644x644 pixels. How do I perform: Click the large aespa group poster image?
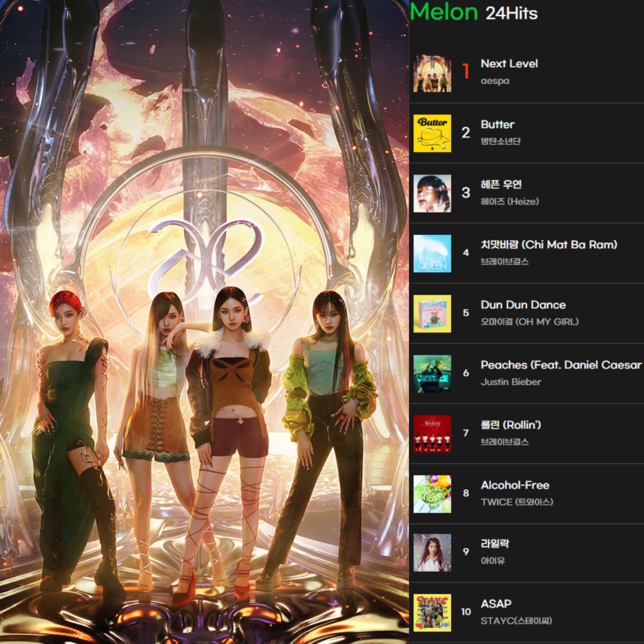pos(204,322)
